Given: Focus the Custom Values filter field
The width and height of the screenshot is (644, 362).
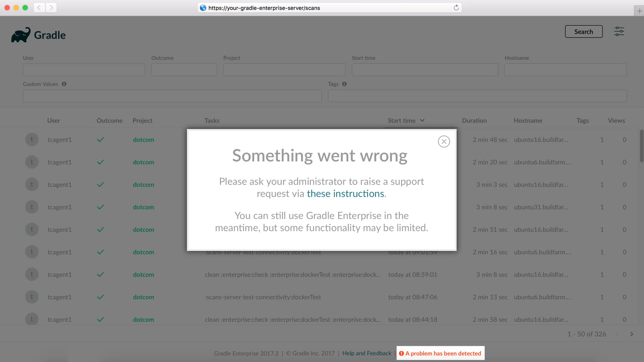Looking at the screenshot, I should tap(172, 96).
